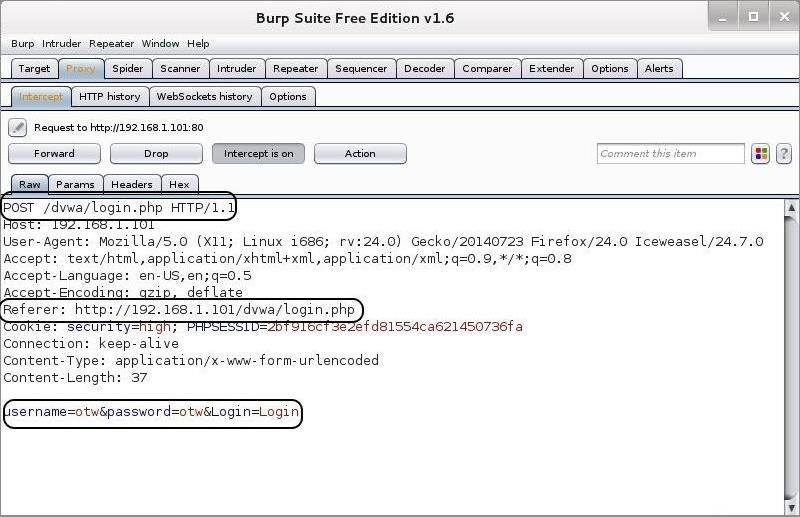Click the scrollbar up arrow

(791, 208)
